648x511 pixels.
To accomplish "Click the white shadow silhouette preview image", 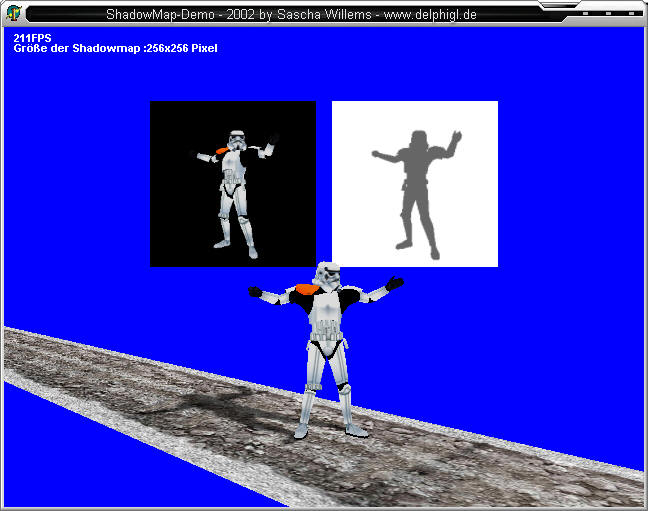I will 415,184.
